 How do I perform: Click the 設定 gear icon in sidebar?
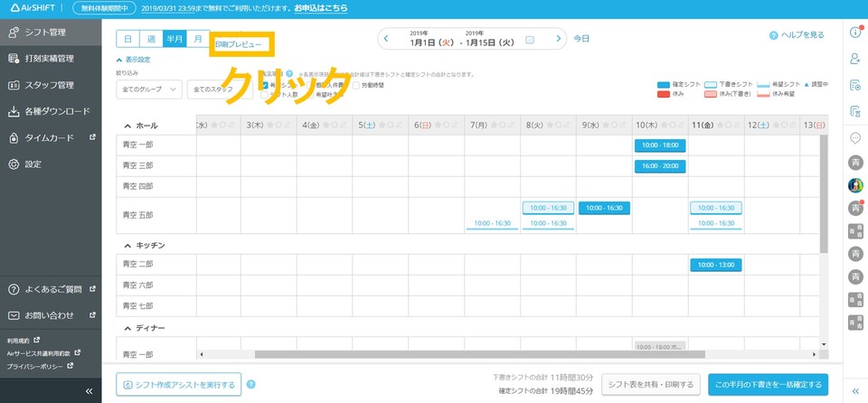coord(14,164)
